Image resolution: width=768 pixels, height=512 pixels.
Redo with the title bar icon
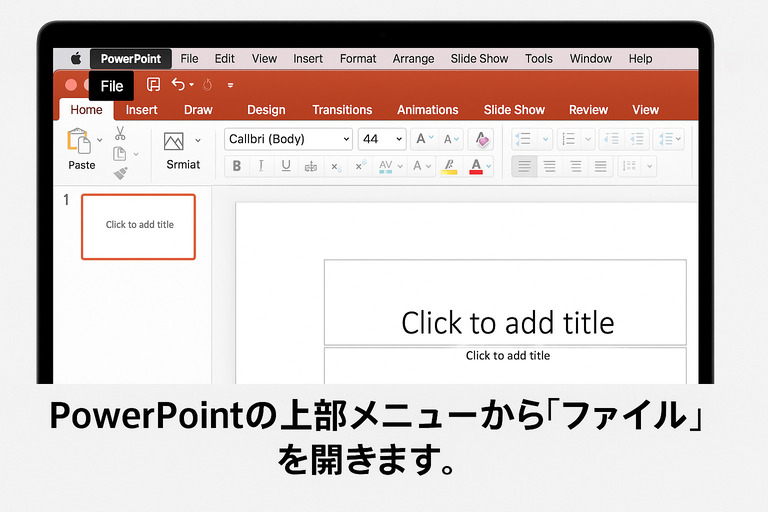pos(207,85)
